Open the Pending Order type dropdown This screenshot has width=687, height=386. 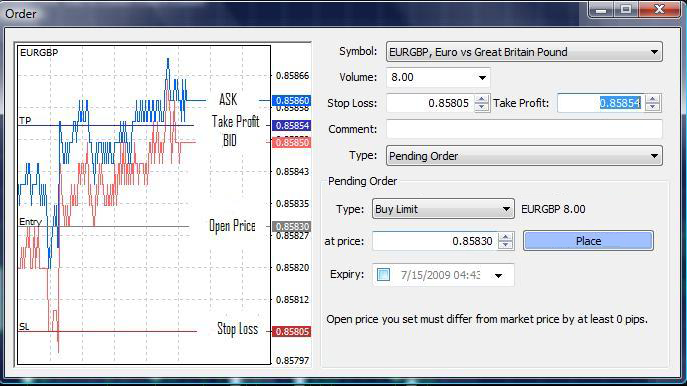[524, 156]
